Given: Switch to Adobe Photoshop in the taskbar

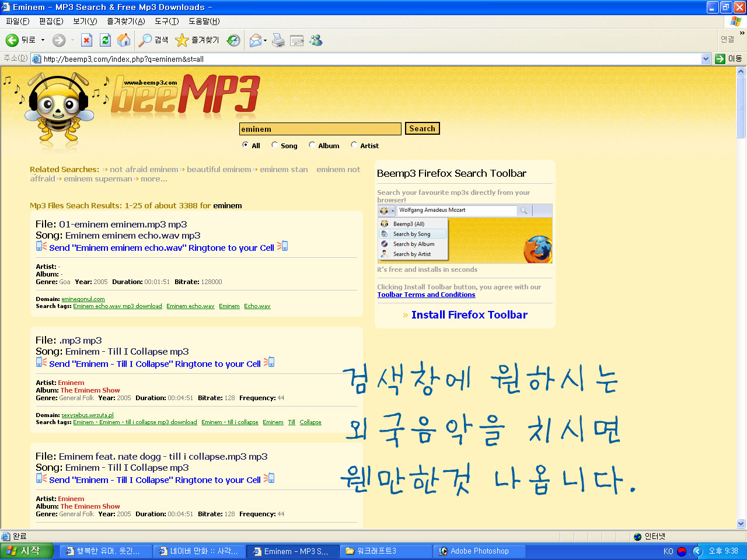Looking at the screenshot, I should (479, 551).
